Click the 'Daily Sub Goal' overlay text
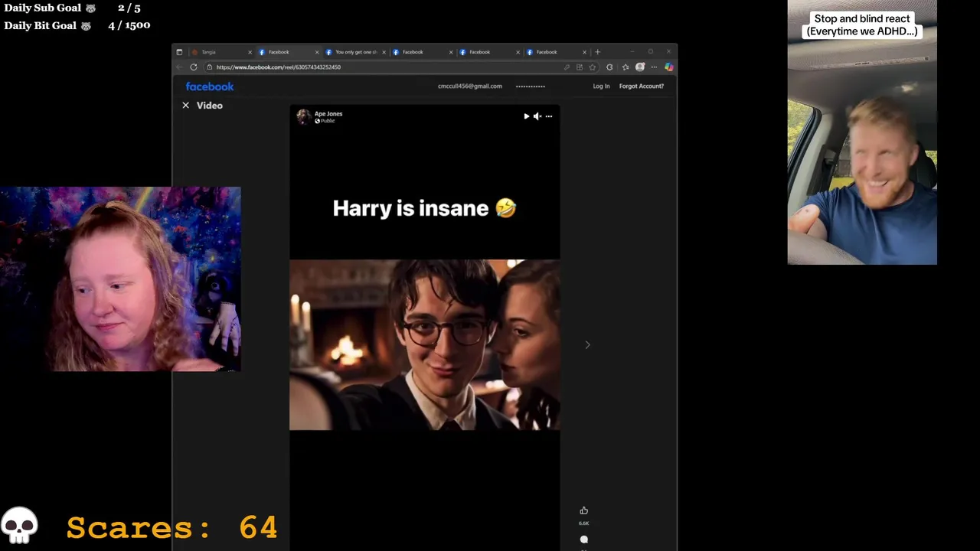This screenshot has height=551, width=980. point(43,8)
